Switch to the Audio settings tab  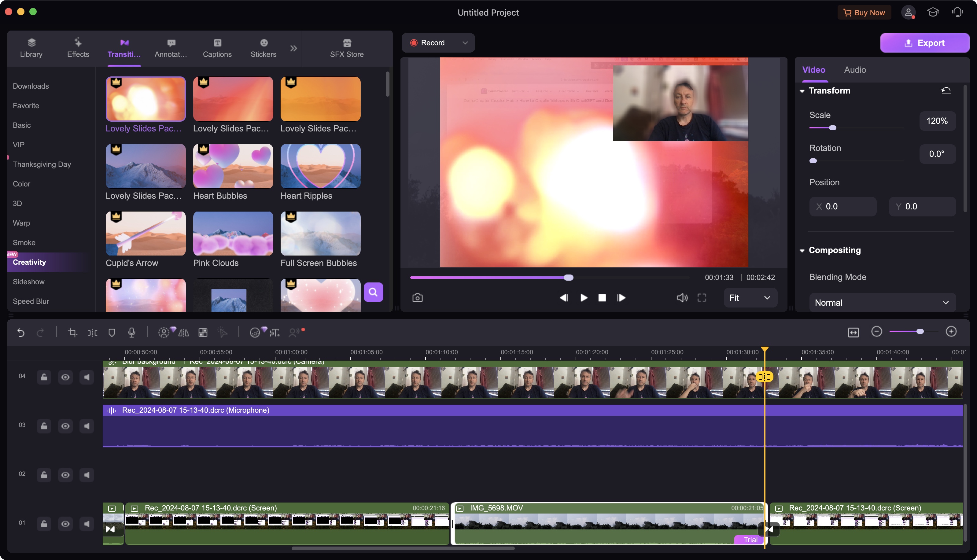[854, 69]
